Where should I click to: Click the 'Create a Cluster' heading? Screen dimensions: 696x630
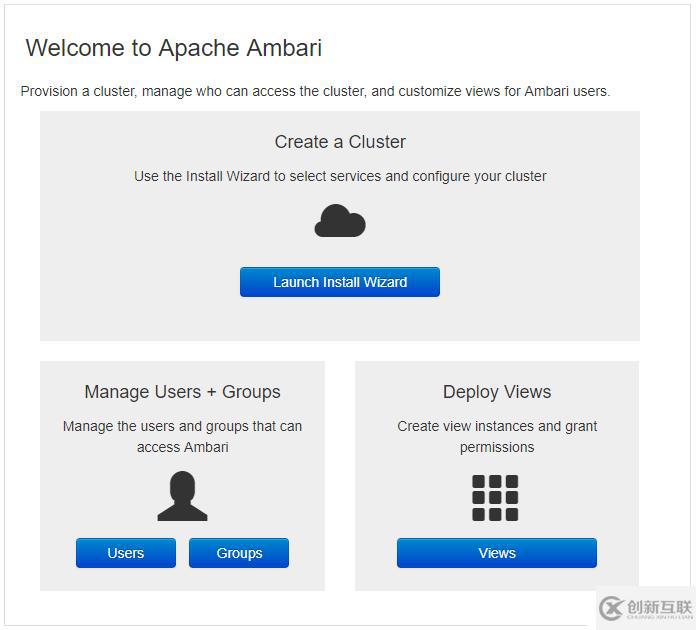pyautogui.click(x=340, y=142)
